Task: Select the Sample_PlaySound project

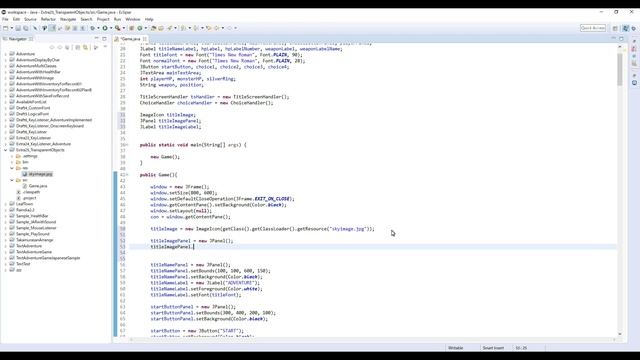Action: [33, 234]
